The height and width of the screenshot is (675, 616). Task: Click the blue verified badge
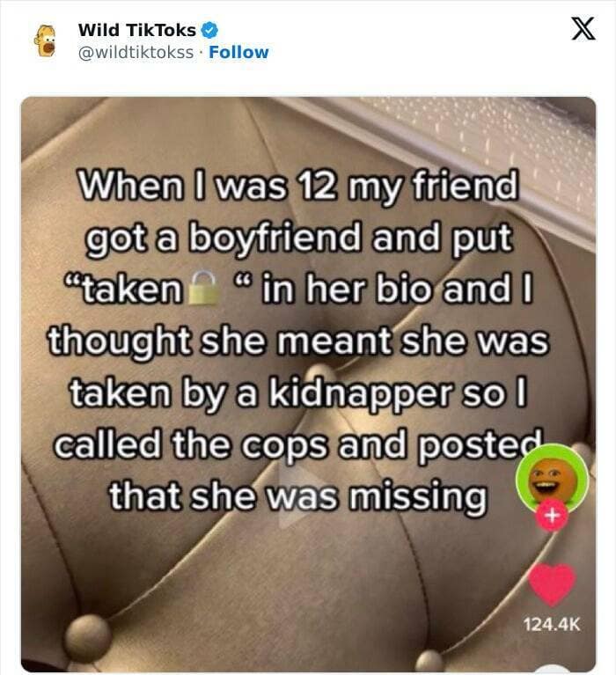click(210, 30)
